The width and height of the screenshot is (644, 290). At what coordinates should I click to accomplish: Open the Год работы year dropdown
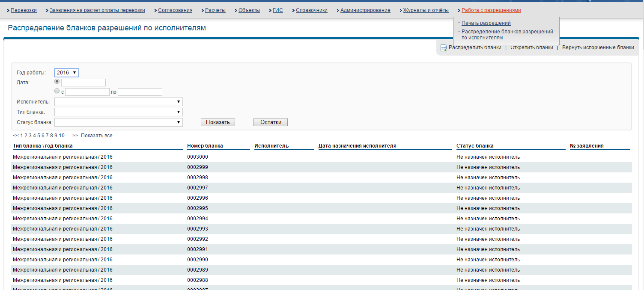click(x=66, y=73)
